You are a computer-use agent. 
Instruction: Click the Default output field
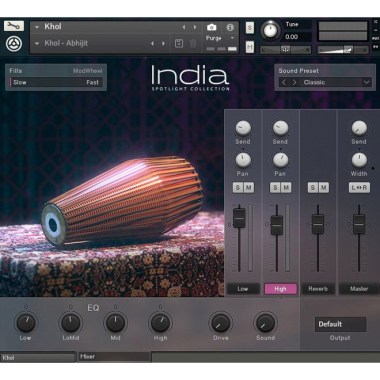[340, 324]
